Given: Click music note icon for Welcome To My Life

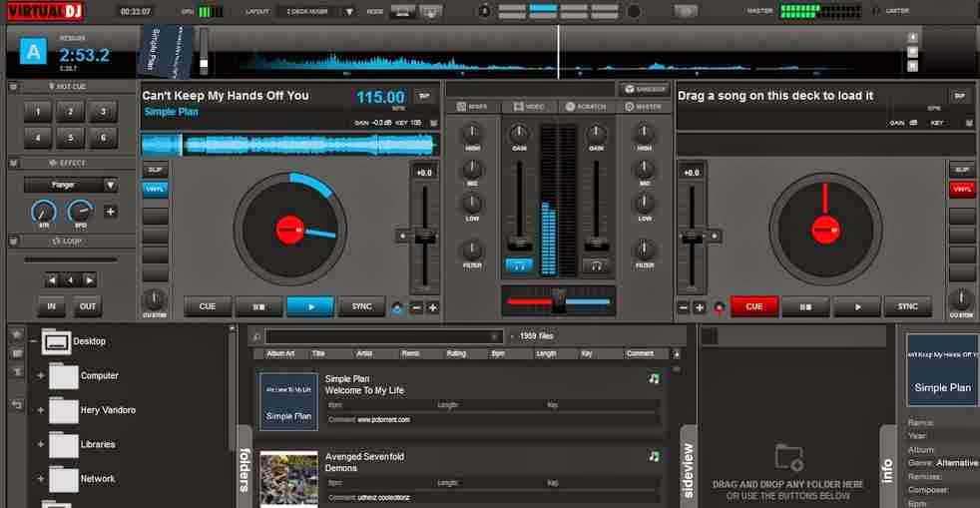Looking at the screenshot, I should (654, 378).
